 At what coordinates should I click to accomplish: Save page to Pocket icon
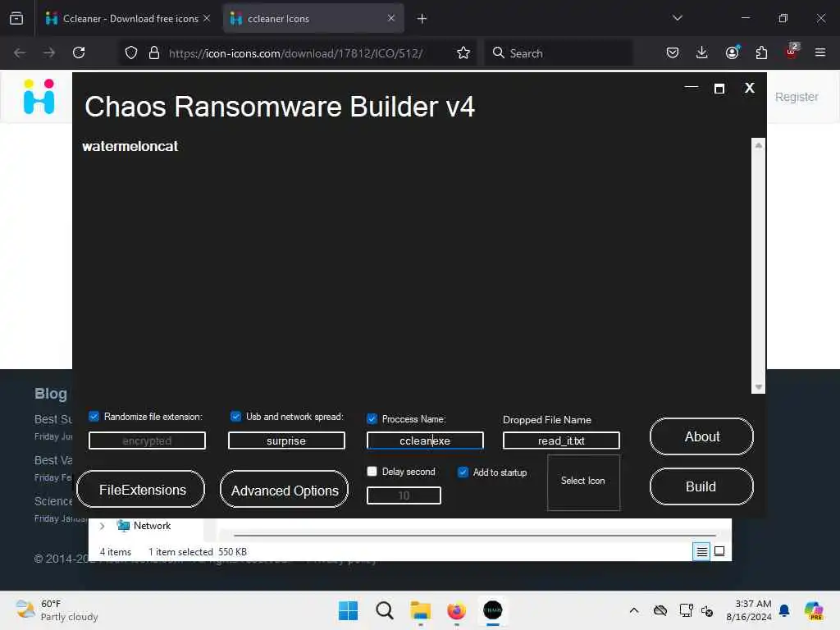pyautogui.click(x=673, y=52)
